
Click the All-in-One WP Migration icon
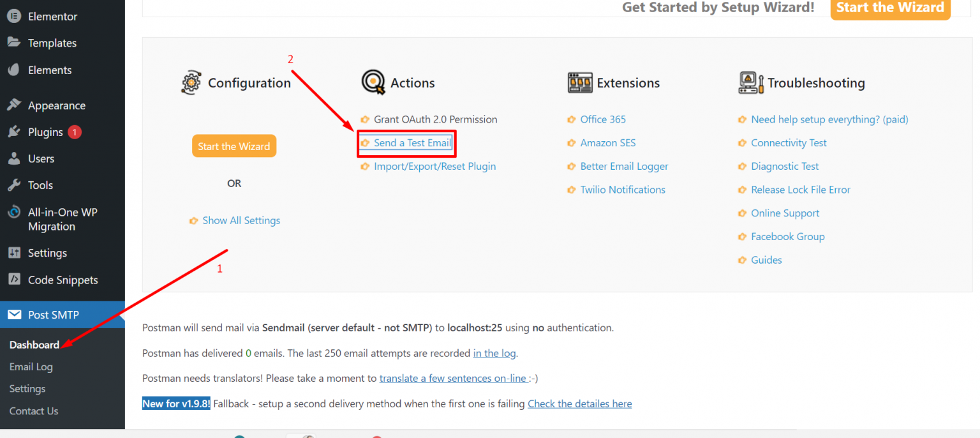(14, 212)
